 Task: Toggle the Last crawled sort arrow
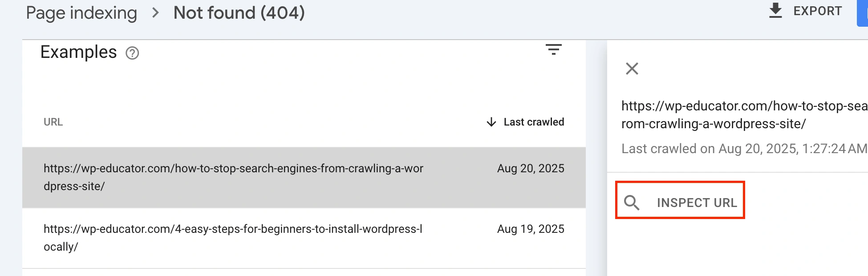coord(491,122)
